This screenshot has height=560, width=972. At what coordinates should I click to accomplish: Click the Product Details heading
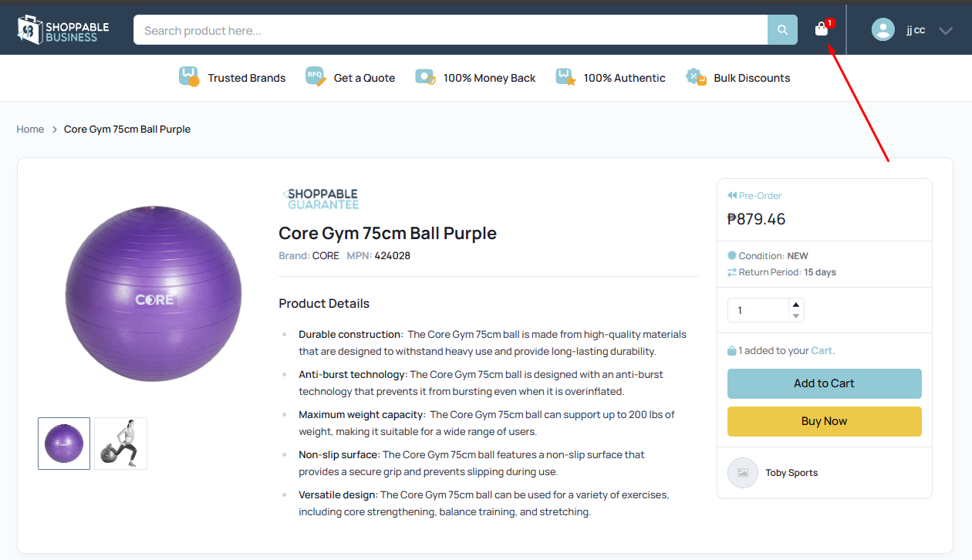[x=324, y=303]
